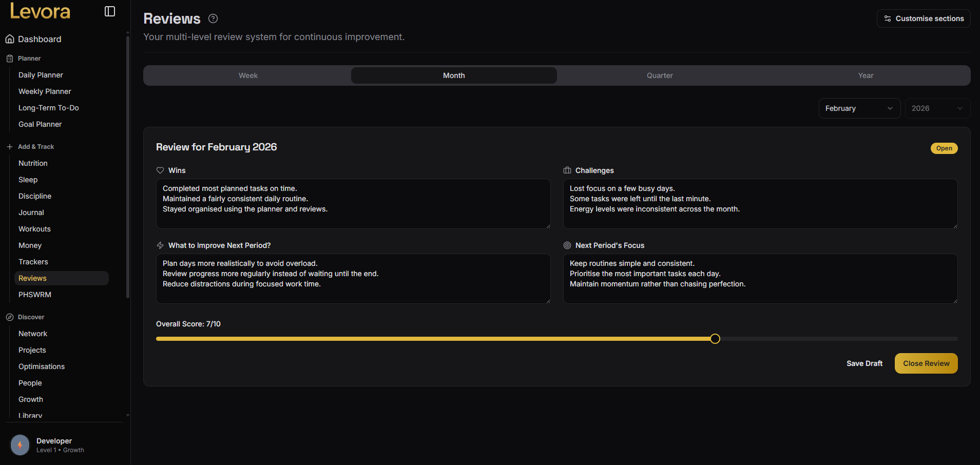Click the Close Review button

[x=926, y=363]
